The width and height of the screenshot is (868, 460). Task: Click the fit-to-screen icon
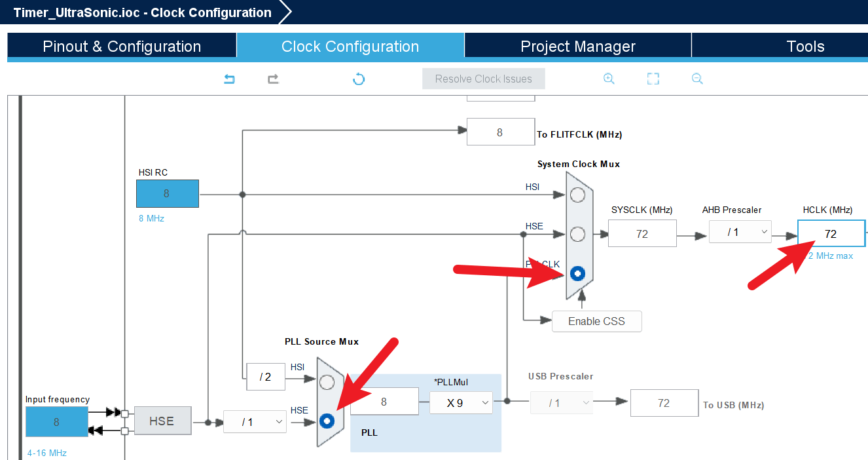click(653, 79)
